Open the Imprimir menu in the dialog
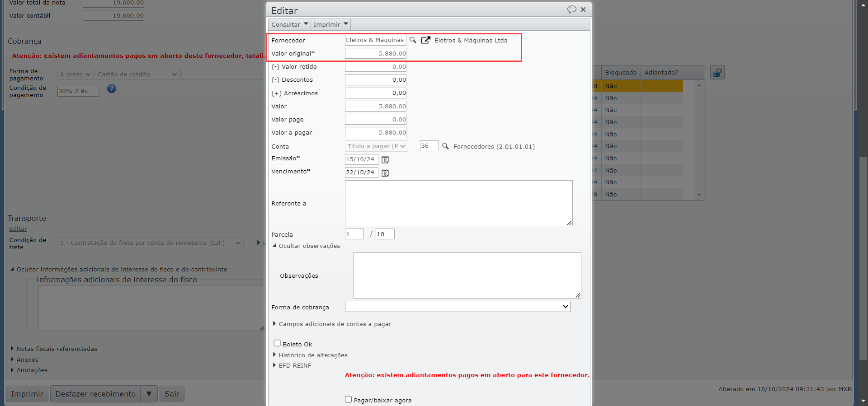868x406 pixels. click(330, 24)
